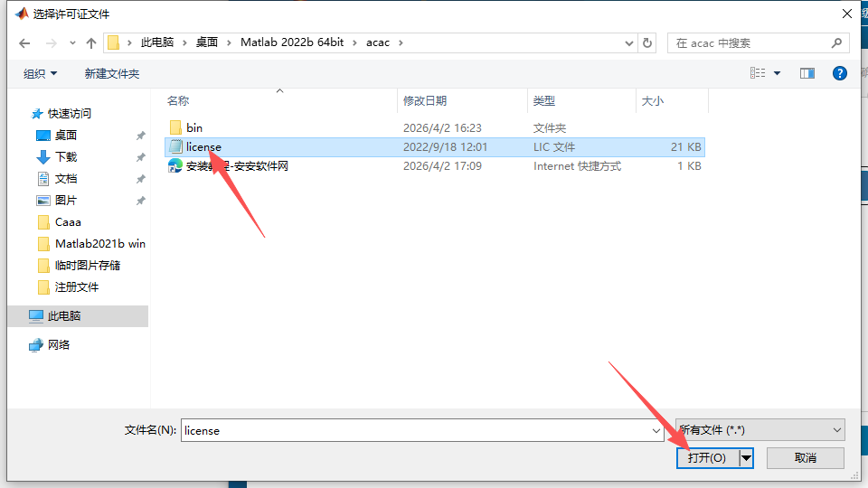Image resolution: width=868 pixels, height=488 pixels.
Task: Refresh the acac folder view
Action: pyautogui.click(x=647, y=42)
